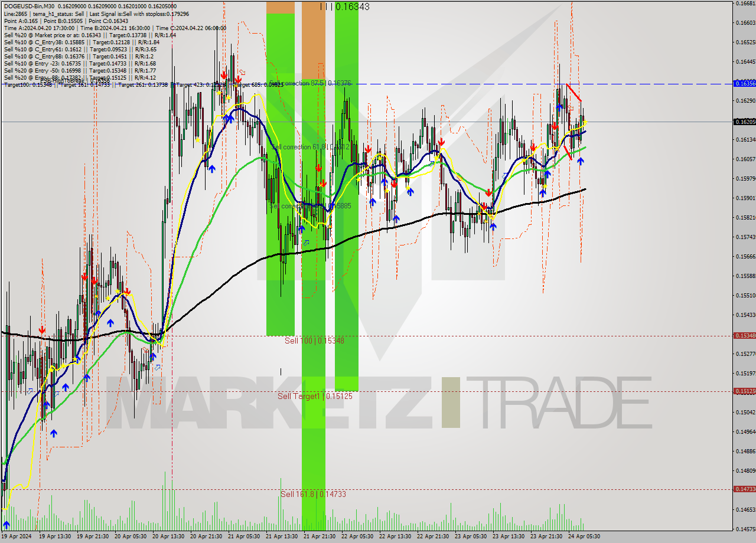756x543 pixels.
Task: Select the '24 Apr 05:30' time label
Action: [584, 537]
